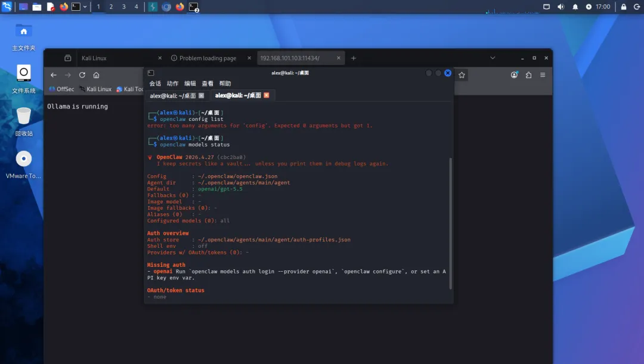
Task: Click terminal vertical scrollbar
Action: (x=451, y=223)
